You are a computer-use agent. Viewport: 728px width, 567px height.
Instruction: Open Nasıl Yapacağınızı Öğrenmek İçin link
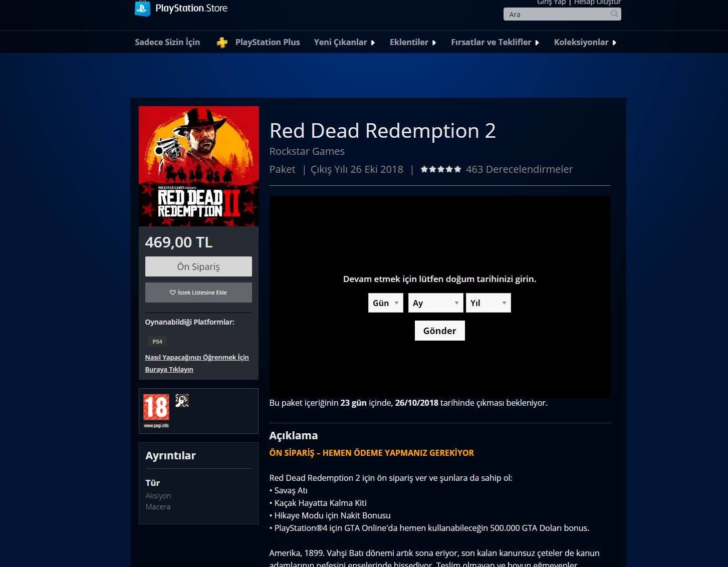tap(197, 363)
